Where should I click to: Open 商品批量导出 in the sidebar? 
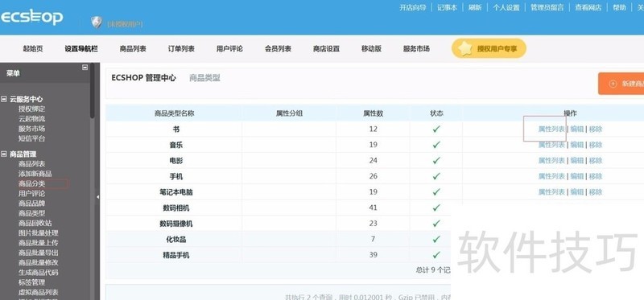click(38, 253)
